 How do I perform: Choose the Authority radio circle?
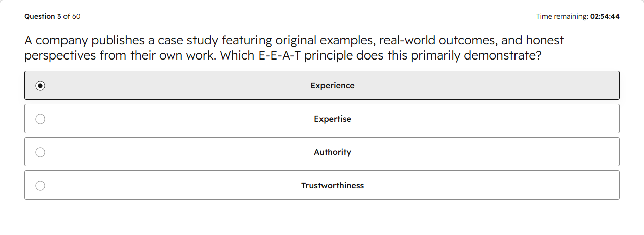tap(40, 152)
